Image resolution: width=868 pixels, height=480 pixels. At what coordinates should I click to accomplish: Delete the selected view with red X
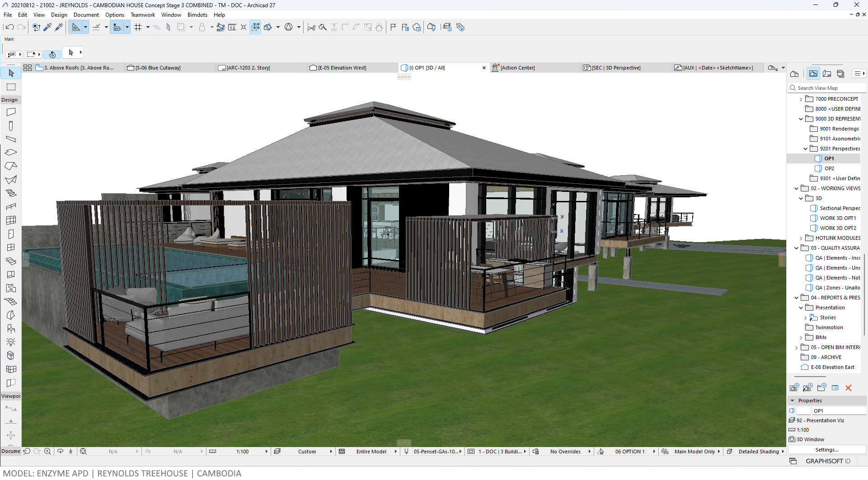tap(848, 388)
